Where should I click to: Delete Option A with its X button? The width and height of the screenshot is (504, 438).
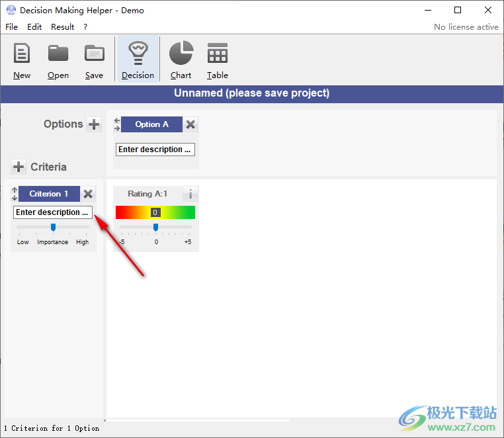tap(190, 124)
